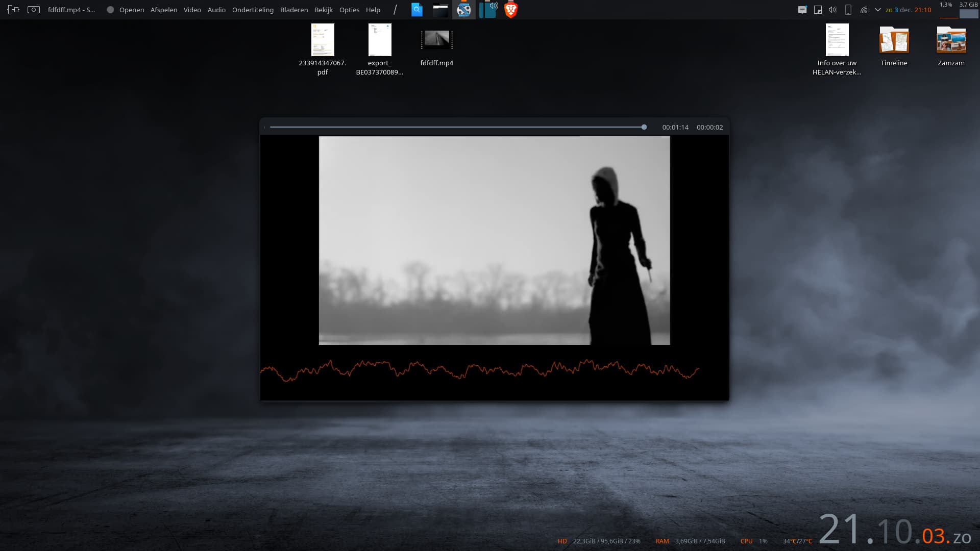Select the fdfdff.mp4 desktop file

click(437, 41)
